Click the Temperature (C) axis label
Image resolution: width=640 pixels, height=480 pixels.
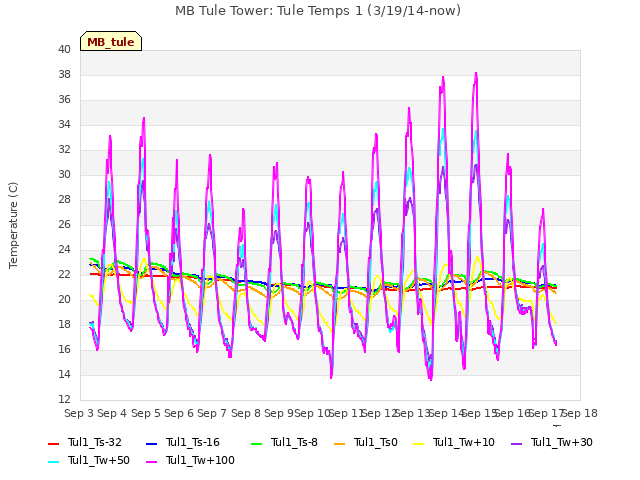click(x=13, y=225)
